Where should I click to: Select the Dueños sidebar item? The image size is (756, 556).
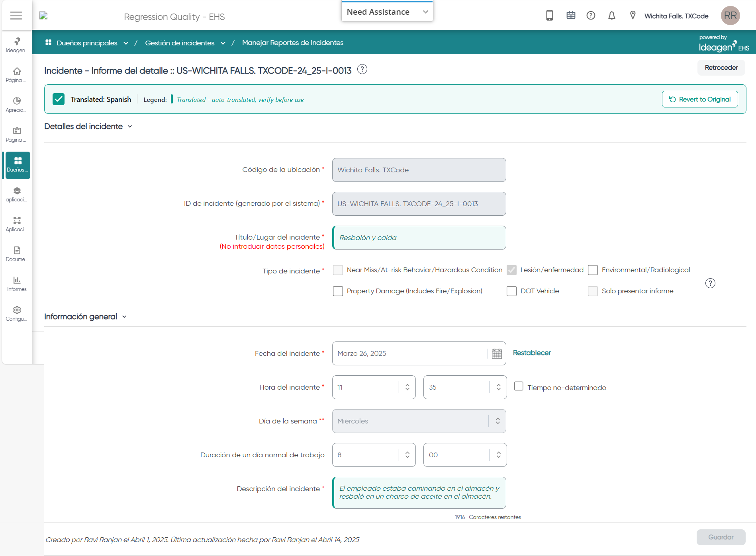tap(18, 165)
